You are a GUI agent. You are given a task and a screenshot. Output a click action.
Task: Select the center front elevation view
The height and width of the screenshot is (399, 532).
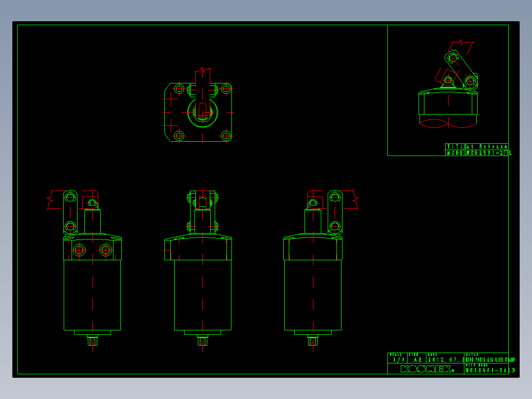[x=198, y=271]
